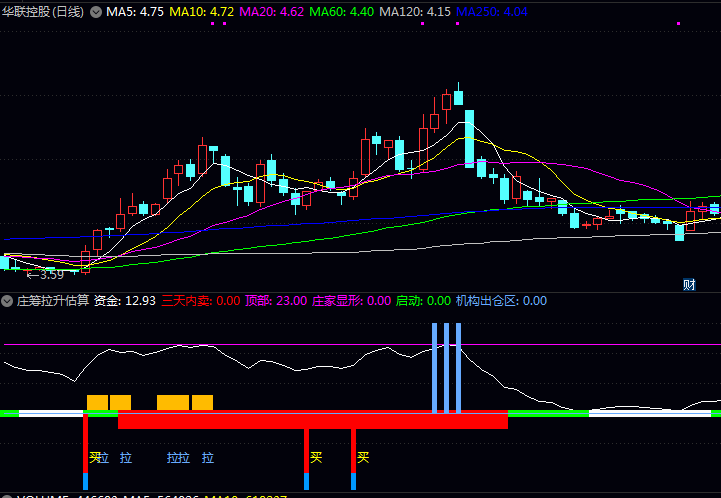
Task: Click the 庄筹拉升估算 indicator name
Action: (x=53, y=300)
